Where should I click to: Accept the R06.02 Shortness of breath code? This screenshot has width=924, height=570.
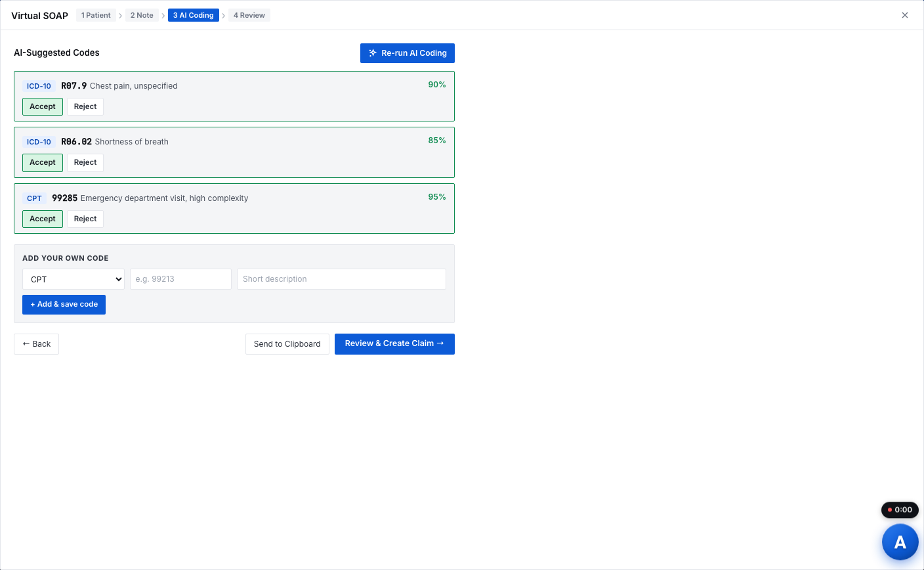click(x=43, y=162)
